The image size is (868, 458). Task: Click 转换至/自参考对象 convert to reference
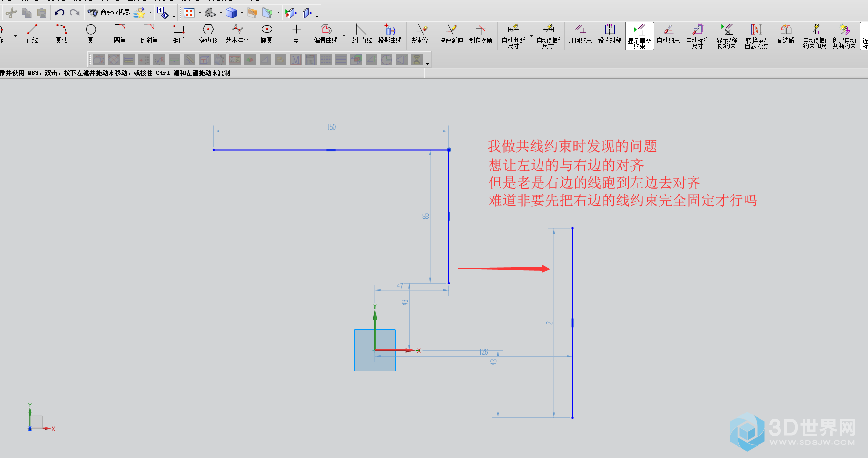(757, 36)
